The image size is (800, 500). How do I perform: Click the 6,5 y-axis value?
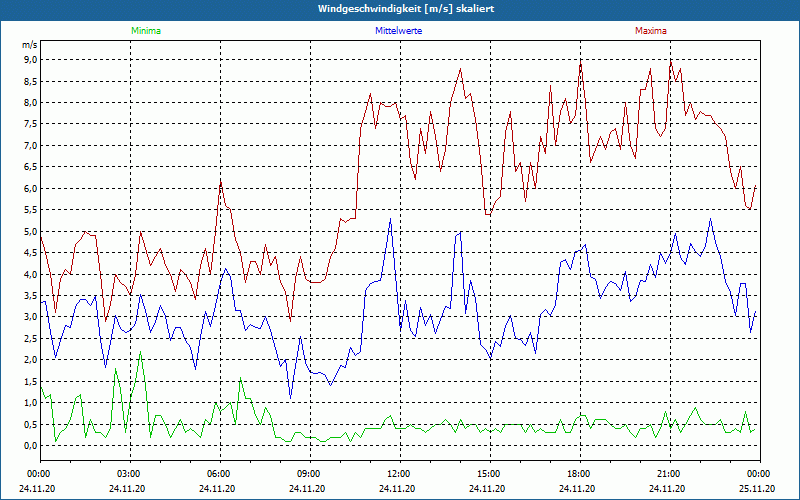[30, 167]
